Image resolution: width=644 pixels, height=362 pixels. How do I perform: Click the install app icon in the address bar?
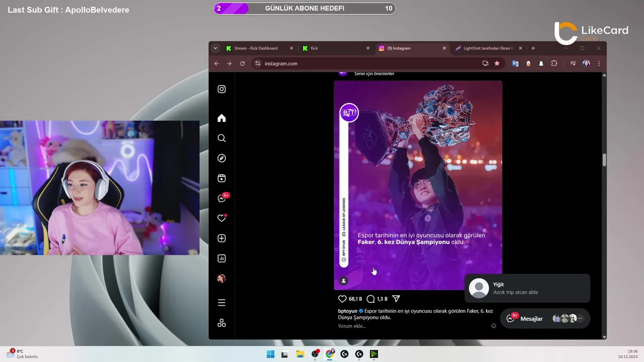coord(485,63)
